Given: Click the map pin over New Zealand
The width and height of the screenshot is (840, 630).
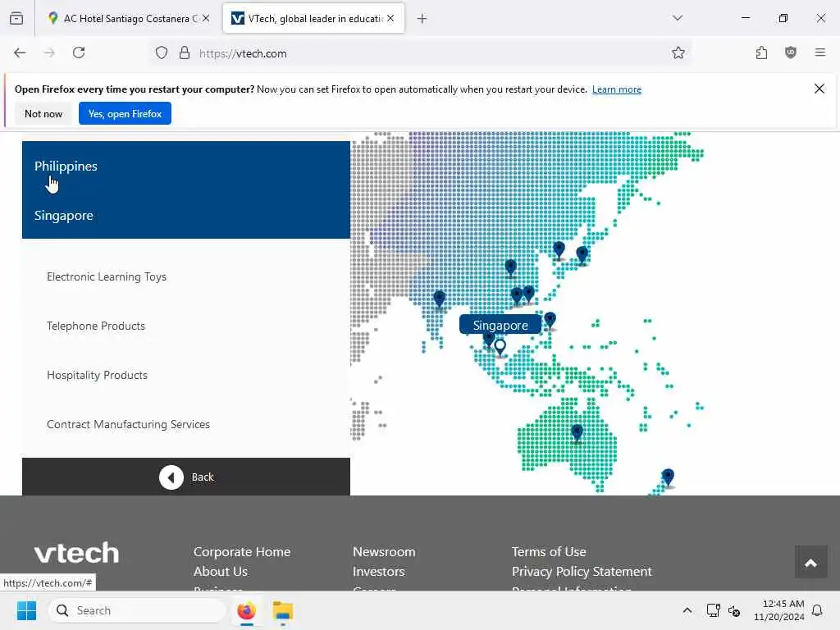Looking at the screenshot, I should 668,477.
